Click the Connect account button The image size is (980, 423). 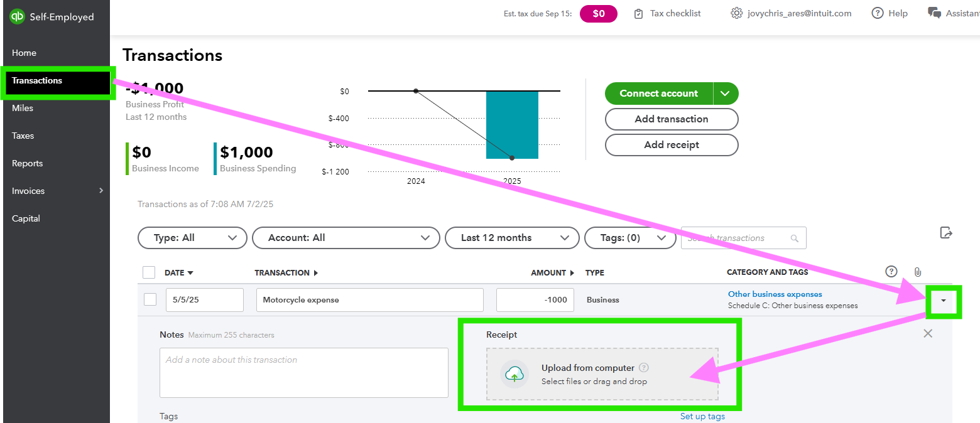659,94
